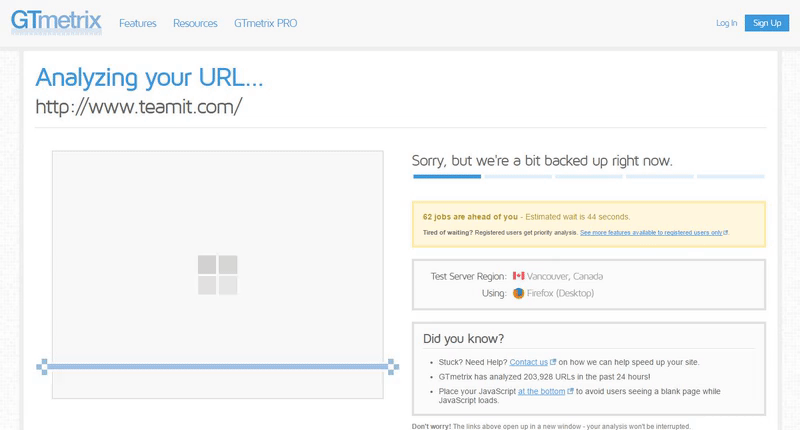Click the GTmetrix logo
The image size is (800, 430).
pyautogui.click(x=56, y=22)
